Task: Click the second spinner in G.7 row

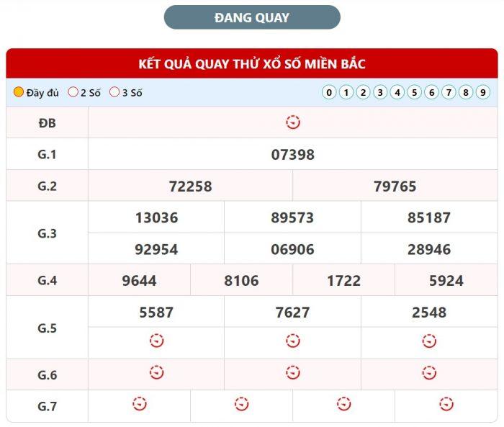Action: pos(241,404)
